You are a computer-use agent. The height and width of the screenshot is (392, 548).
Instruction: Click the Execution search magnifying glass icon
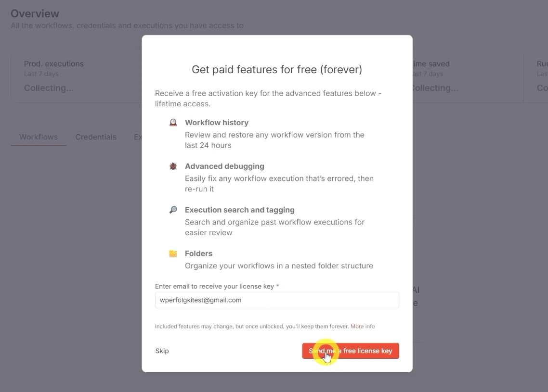pos(174,210)
